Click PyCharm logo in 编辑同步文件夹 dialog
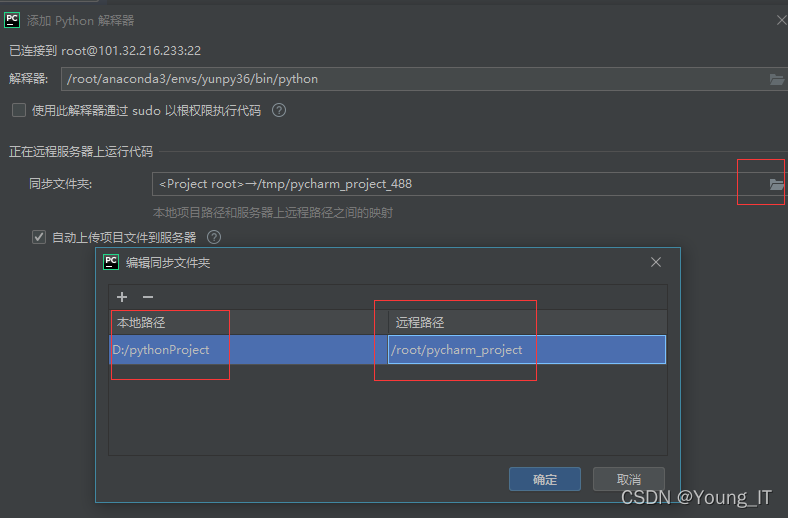This screenshot has height=518, width=788. [x=111, y=262]
